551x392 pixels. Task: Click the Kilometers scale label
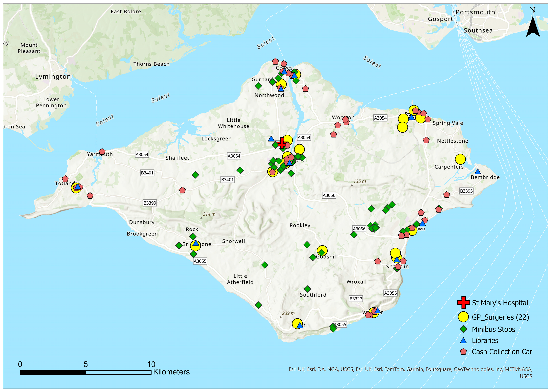171,372
